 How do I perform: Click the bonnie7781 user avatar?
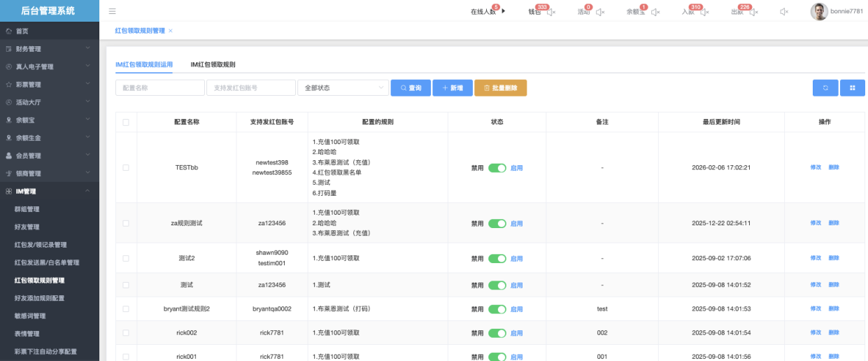click(819, 11)
